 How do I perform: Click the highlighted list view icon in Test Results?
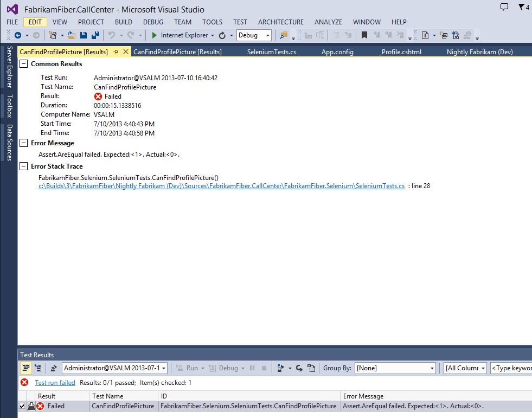(26, 368)
